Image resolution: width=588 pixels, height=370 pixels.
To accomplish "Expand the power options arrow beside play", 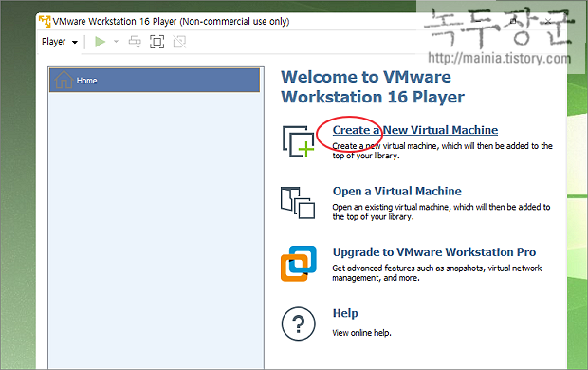I will coord(116,42).
